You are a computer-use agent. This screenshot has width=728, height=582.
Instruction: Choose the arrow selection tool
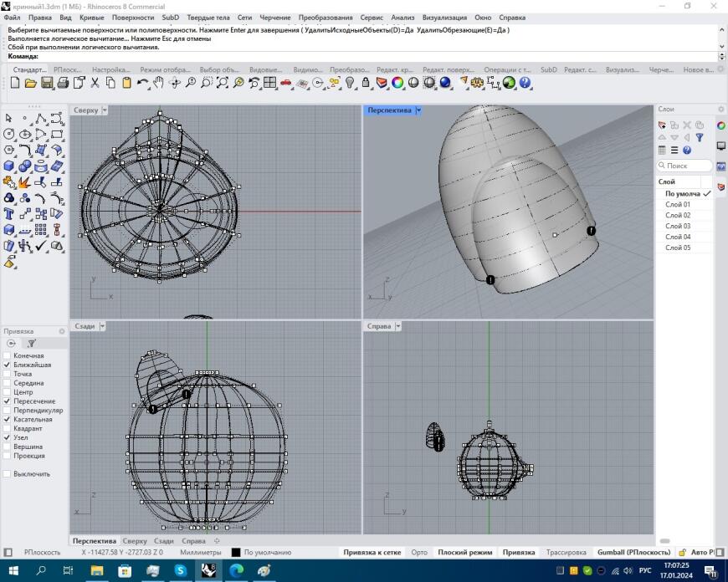pos(9,118)
